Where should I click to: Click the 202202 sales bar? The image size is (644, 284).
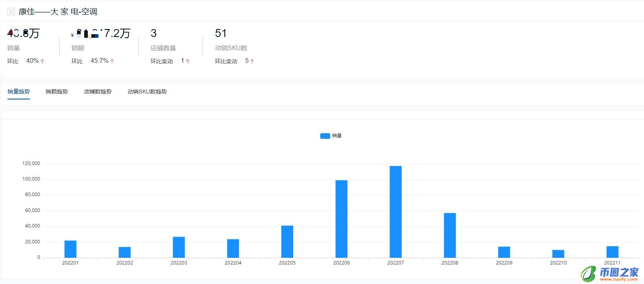(x=124, y=252)
